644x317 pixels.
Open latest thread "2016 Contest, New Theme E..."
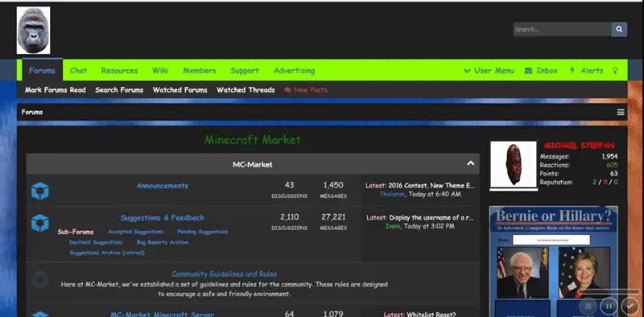(431, 186)
